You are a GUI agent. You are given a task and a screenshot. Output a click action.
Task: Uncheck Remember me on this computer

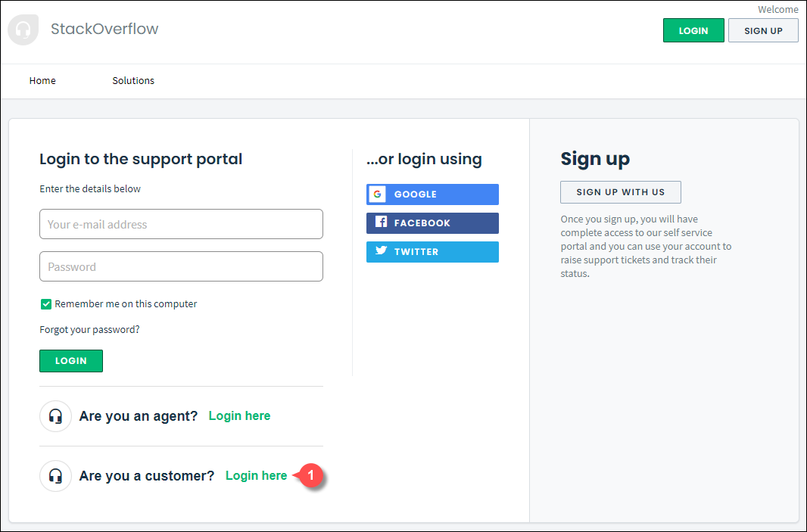(x=46, y=304)
